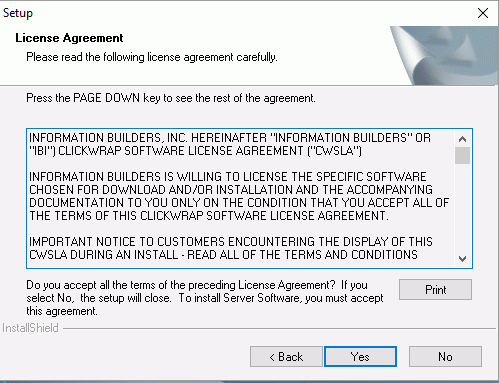Click the IMPORTANT NOTICE TO CUSTOMERS paragraph
Viewport: 499px width, 383px height.
point(231,248)
